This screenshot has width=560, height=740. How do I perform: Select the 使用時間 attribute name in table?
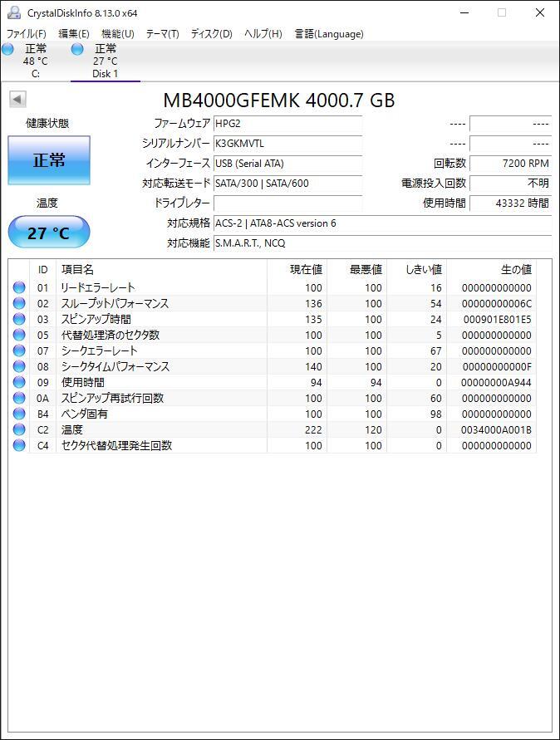83,382
